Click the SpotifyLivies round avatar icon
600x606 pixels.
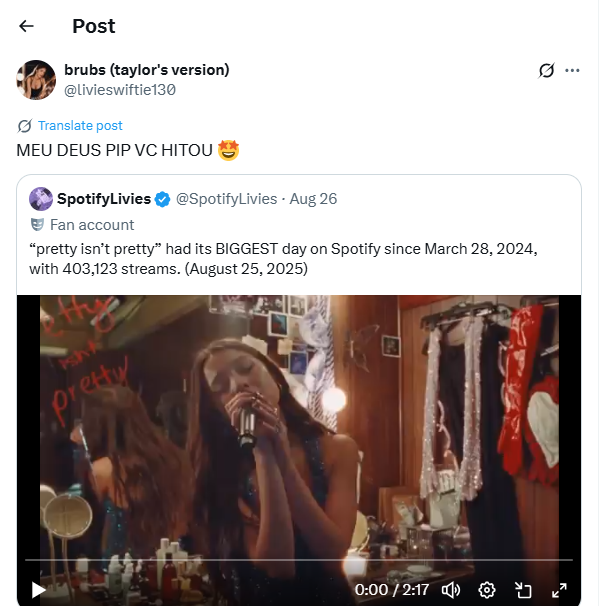pyautogui.click(x=41, y=198)
